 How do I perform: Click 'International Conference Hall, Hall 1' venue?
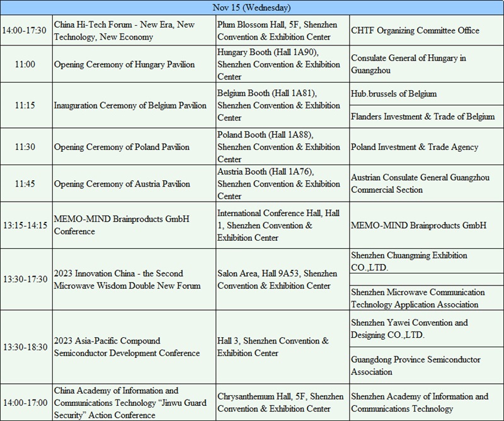tap(282, 225)
